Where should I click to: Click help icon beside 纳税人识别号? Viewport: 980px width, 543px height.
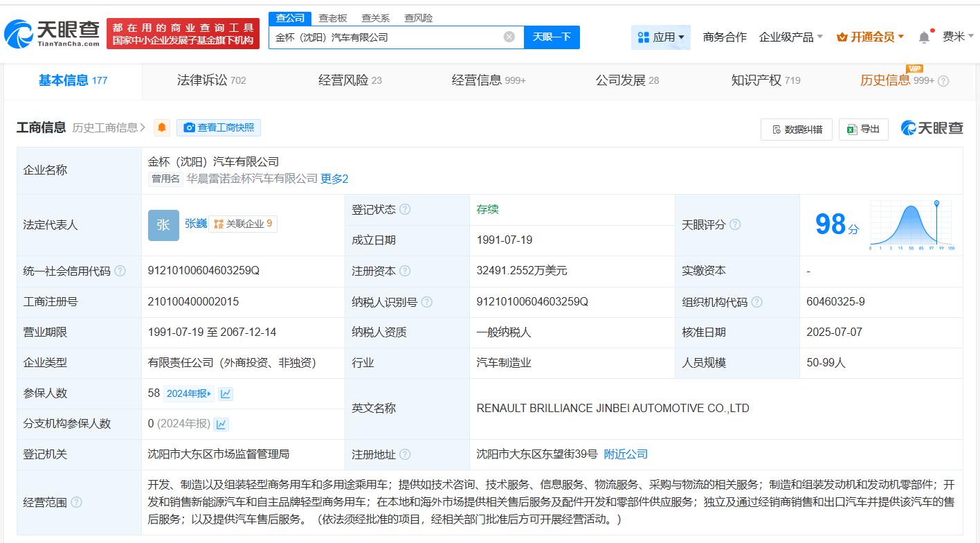427,302
